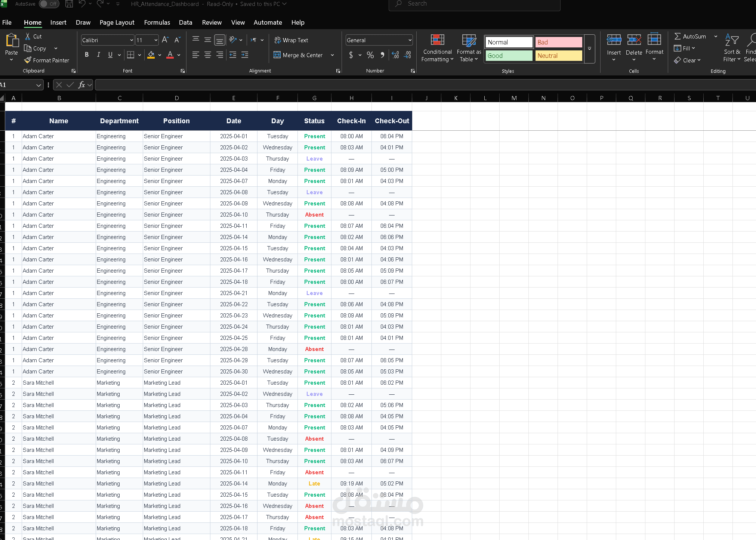Switch to the Page Layout tab
The width and height of the screenshot is (756, 540).
117,22
